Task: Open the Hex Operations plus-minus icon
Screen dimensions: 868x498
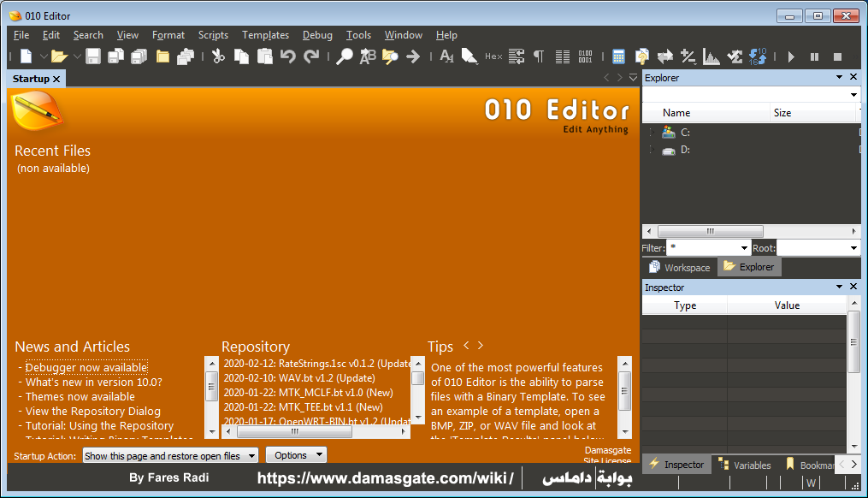Action: 688,56
